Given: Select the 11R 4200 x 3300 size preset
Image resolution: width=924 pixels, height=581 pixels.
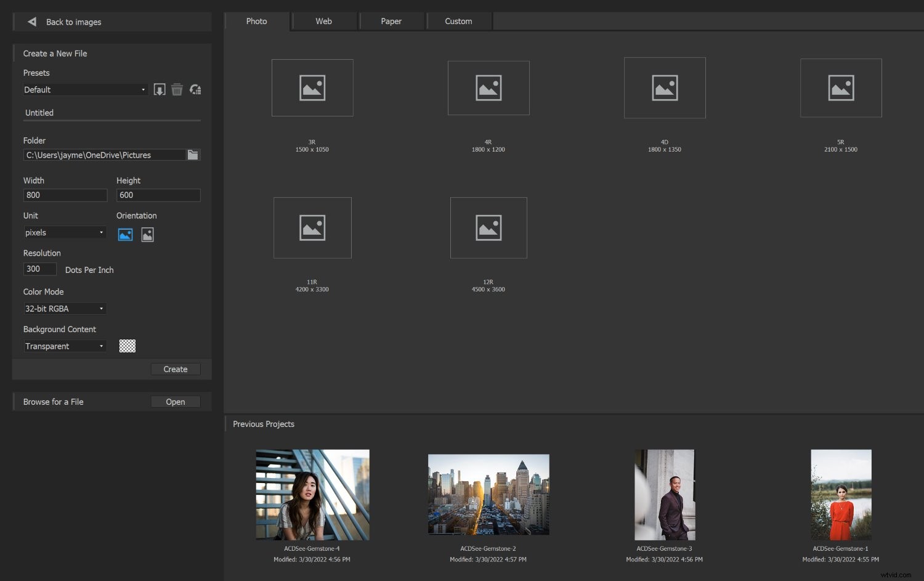Looking at the screenshot, I should pyautogui.click(x=312, y=227).
